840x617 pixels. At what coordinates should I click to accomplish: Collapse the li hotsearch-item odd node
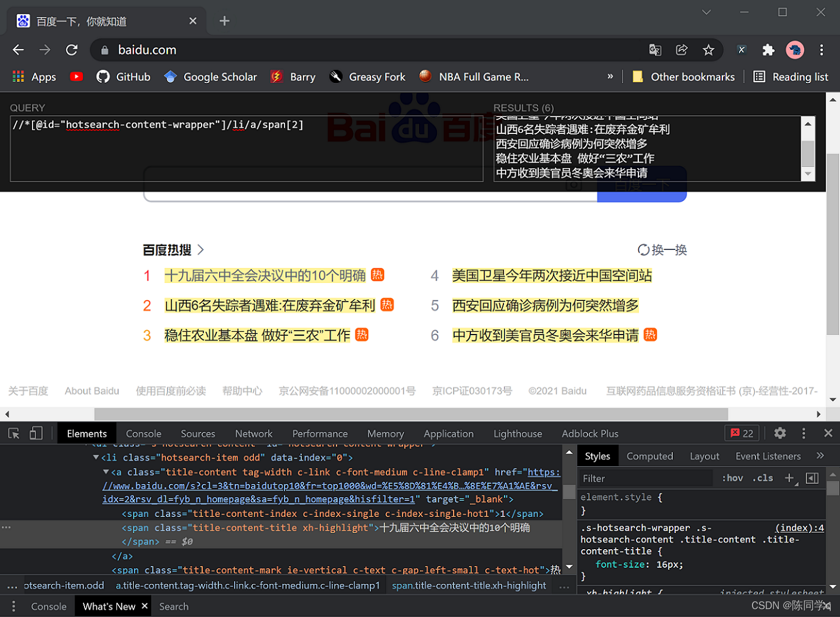(x=96, y=457)
